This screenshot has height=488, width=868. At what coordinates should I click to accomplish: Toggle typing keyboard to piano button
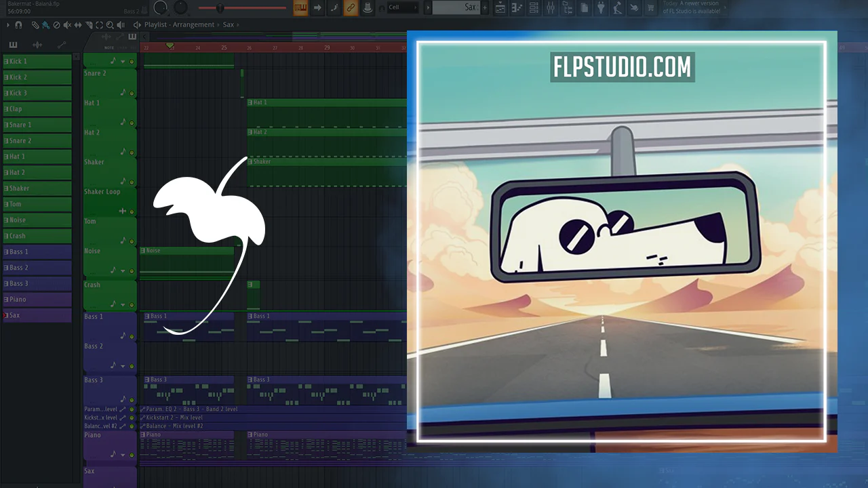[x=300, y=8]
